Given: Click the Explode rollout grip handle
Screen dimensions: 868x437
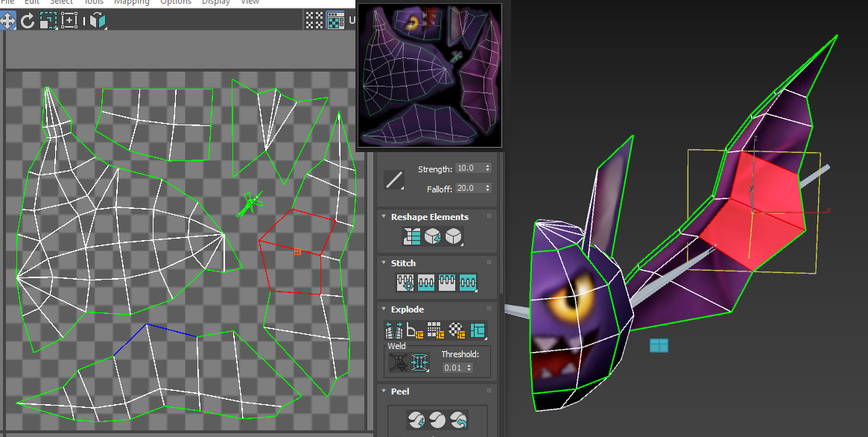Looking at the screenshot, I should 489,309.
